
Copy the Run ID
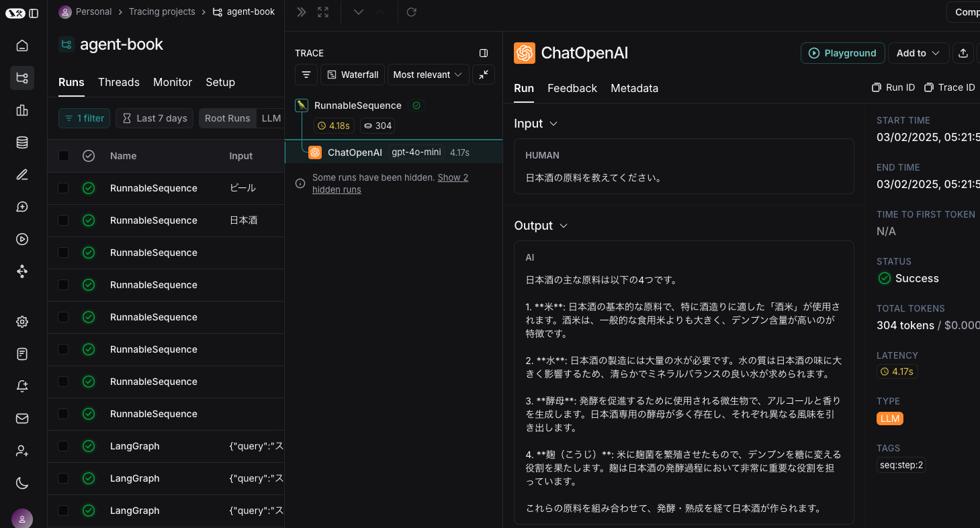893,87
